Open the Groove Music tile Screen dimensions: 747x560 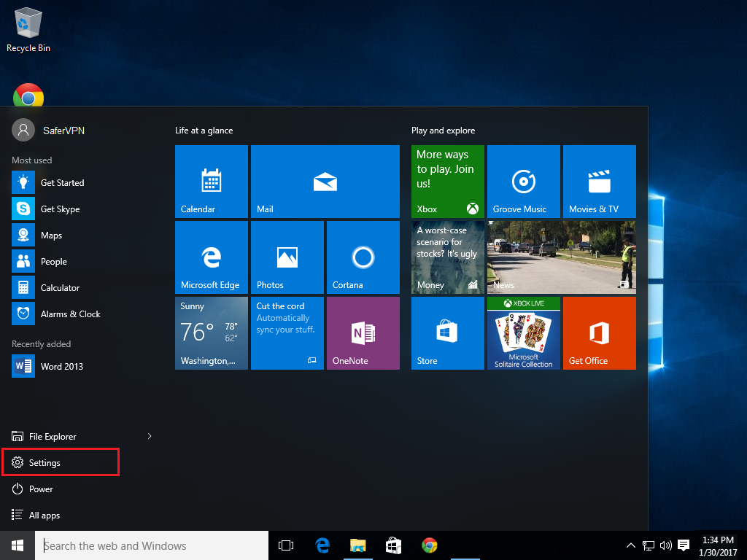coord(523,182)
